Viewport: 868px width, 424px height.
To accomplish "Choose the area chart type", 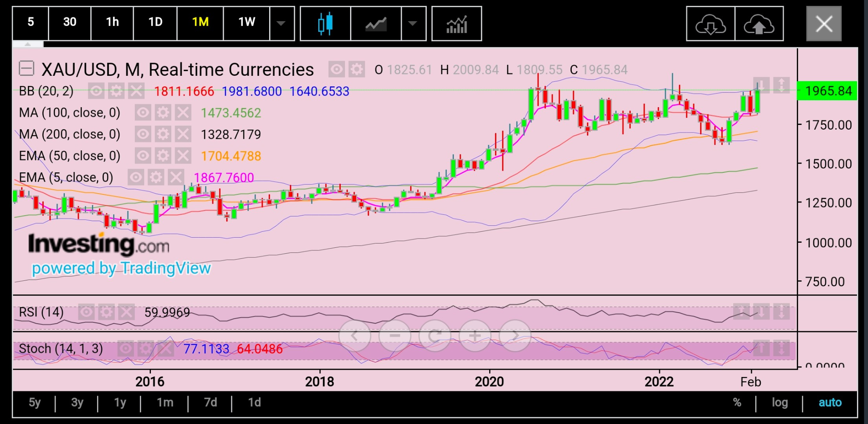I will pyautogui.click(x=376, y=23).
